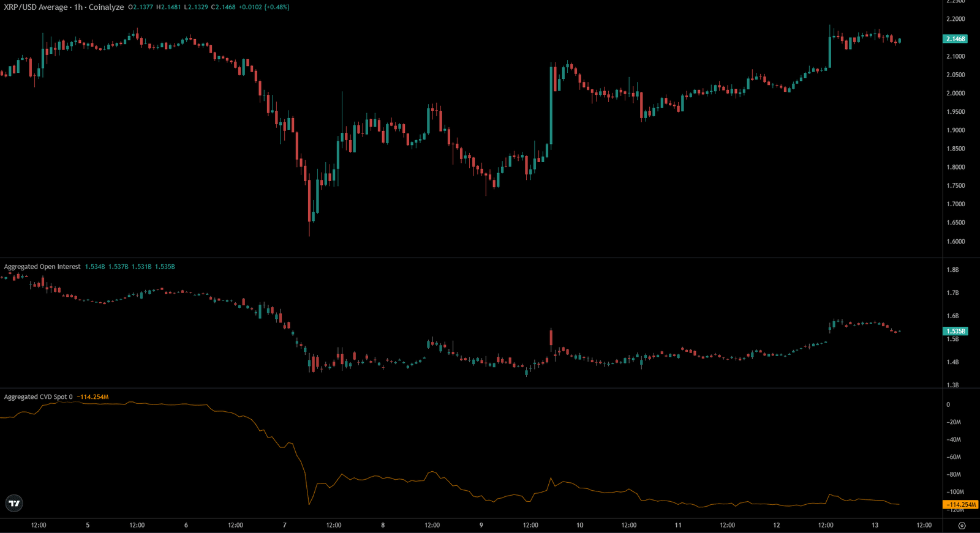
Task: Click the 2.0000 price axis level
Action: [956, 93]
